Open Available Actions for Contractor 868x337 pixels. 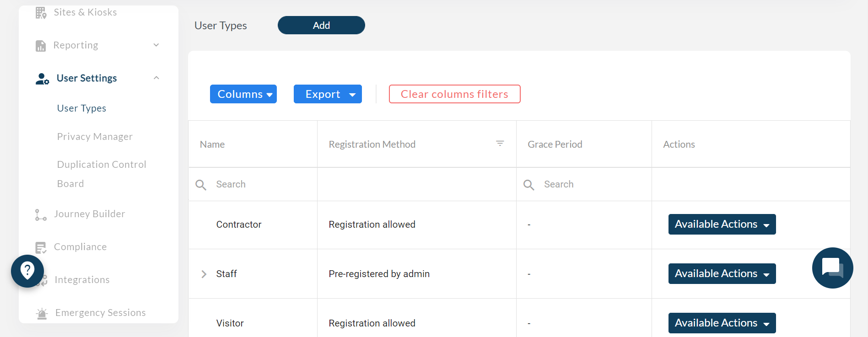[722, 224]
